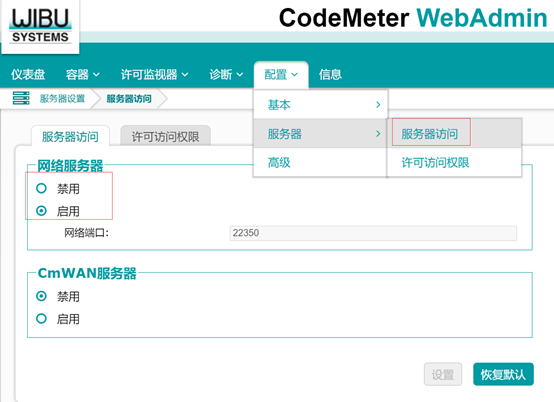Open the 容器 dropdown menu
The height and width of the screenshot is (402, 554).
(83, 75)
